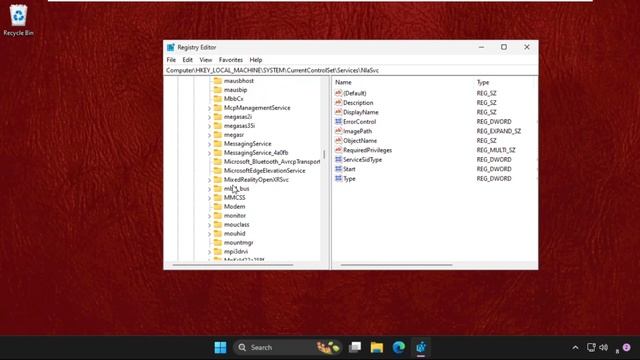This screenshot has width=640, height=360.
Task: Click the DisplayName string value icon
Action: click(338, 112)
